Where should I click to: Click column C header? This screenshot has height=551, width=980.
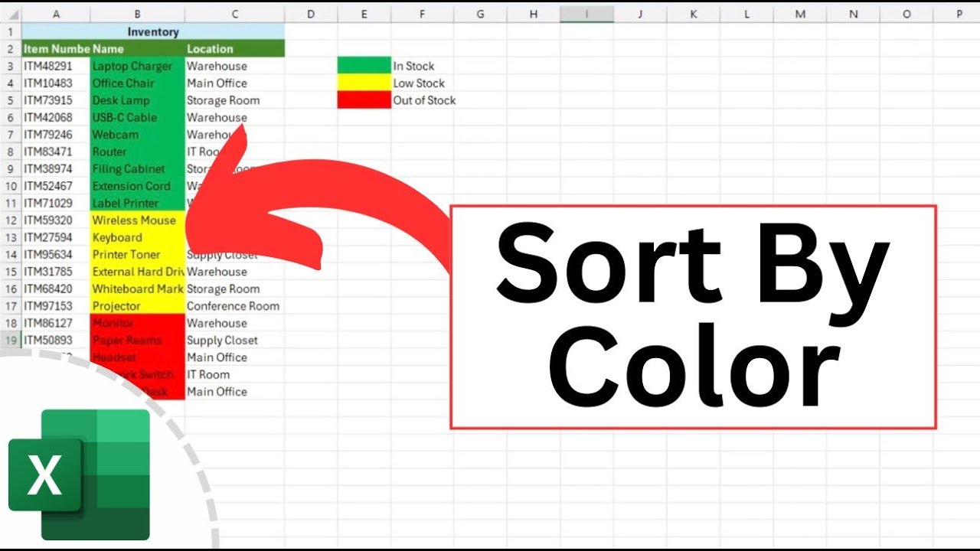pos(234,14)
